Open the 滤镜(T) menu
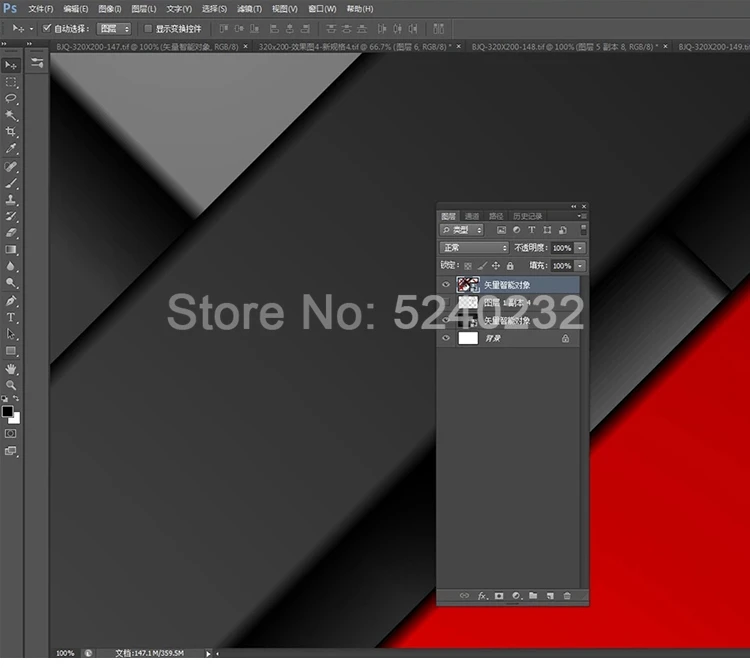The height and width of the screenshot is (668, 750). coord(249,9)
